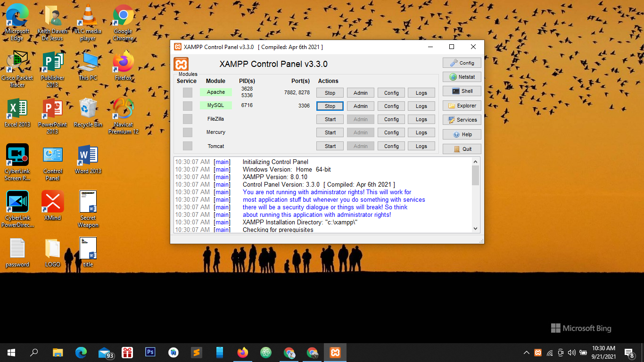Click the XAMPP logo icon in panel

tap(181, 64)
